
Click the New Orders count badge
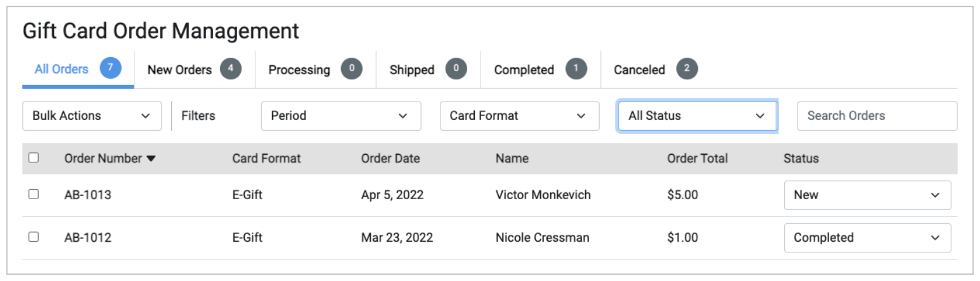(x=231, y=69)
